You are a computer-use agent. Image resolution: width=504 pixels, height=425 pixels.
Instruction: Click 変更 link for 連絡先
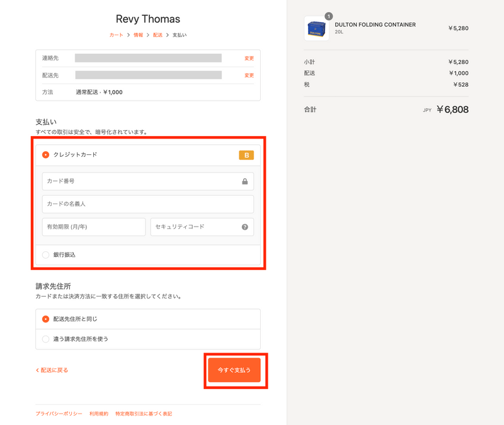[x=249, y=58]
